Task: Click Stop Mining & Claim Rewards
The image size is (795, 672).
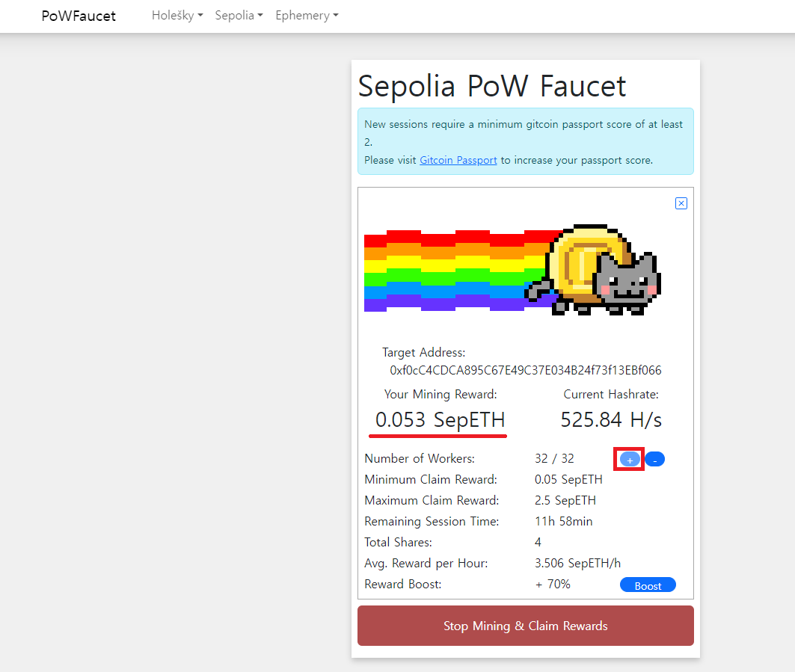Action: [x=525, y=626]
